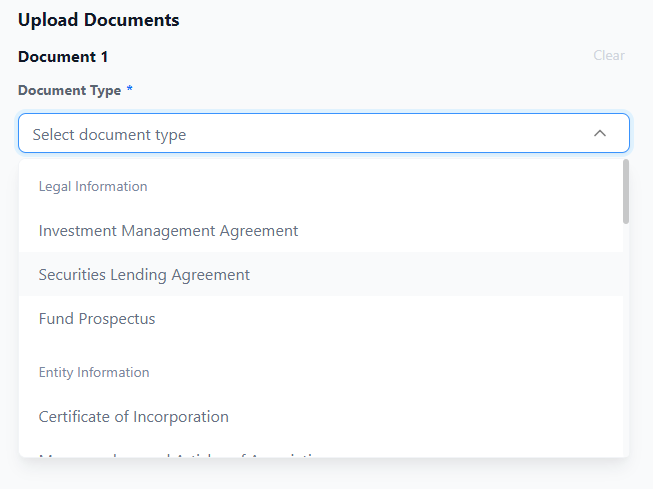Click the Document 1 section title

click(63, 57)
